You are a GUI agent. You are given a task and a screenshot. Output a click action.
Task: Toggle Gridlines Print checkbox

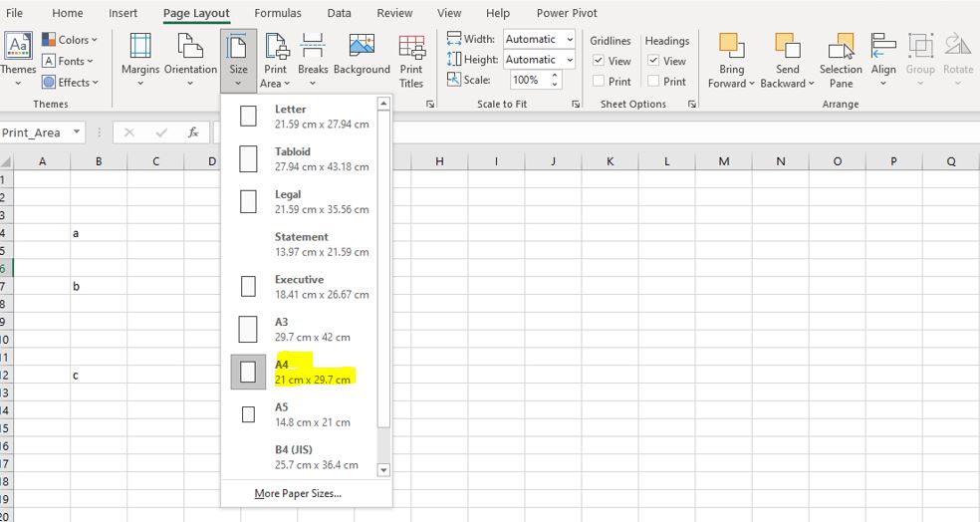coord(599,81)
